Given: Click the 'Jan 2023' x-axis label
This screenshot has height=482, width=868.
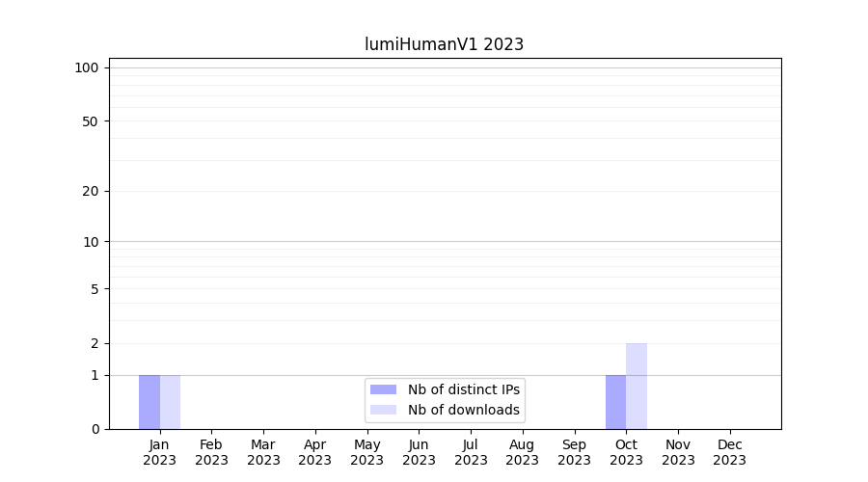Looking at the screenshot, I should coord(159,452).
